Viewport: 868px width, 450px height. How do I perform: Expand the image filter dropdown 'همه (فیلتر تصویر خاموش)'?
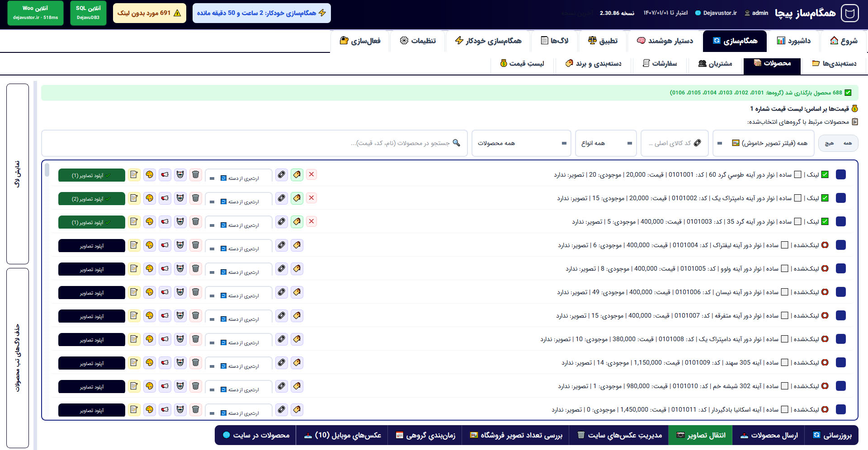pyautogui.click(x=764, y=143)
